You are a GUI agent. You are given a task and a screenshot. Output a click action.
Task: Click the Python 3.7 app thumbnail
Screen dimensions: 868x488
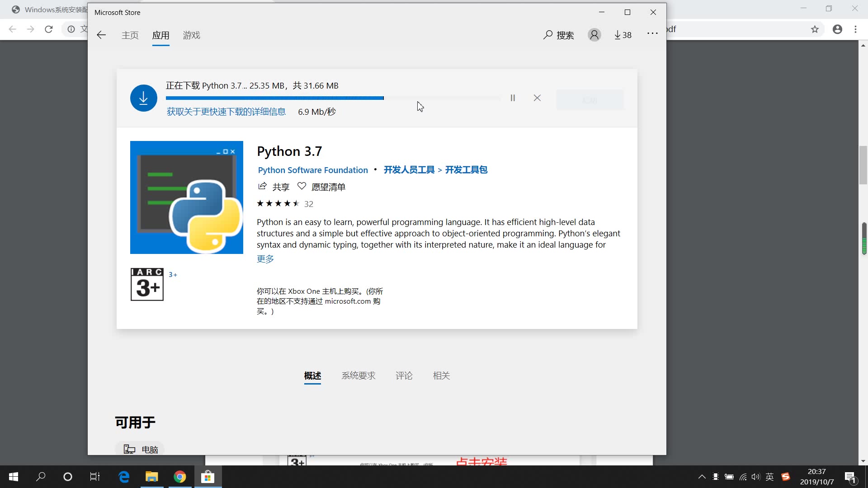187,197
